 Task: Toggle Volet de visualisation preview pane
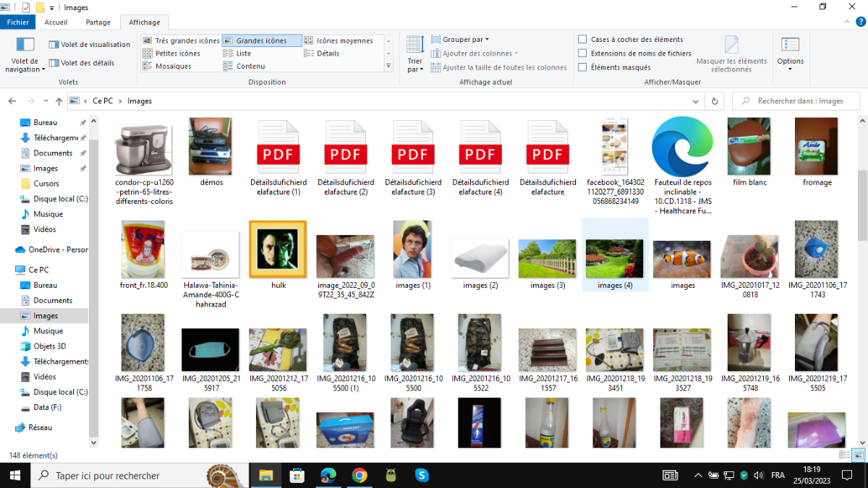point(90,45)
